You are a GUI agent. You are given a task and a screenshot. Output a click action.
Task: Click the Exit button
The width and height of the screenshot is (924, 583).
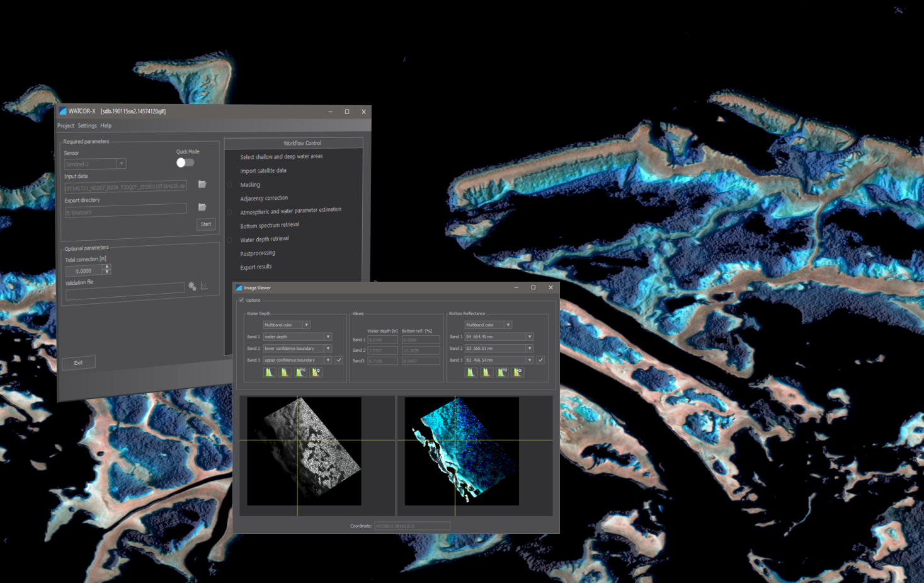pyautogui.click(x=79, y=362)
